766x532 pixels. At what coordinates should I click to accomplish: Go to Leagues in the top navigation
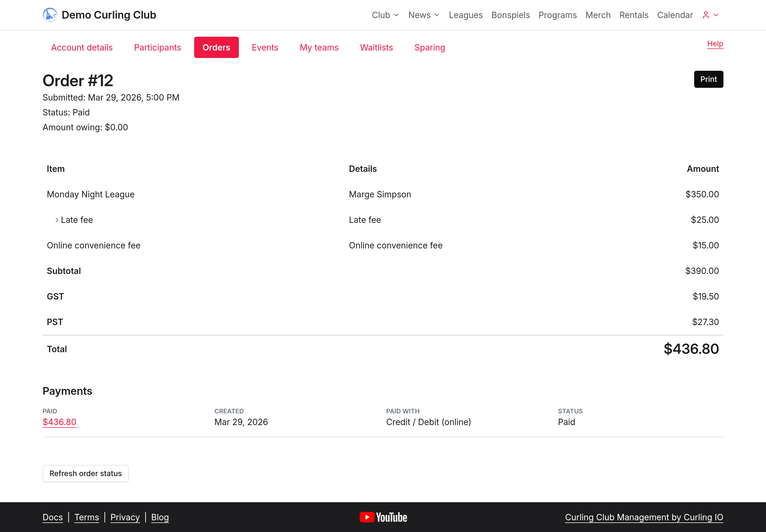click(465, 15)
